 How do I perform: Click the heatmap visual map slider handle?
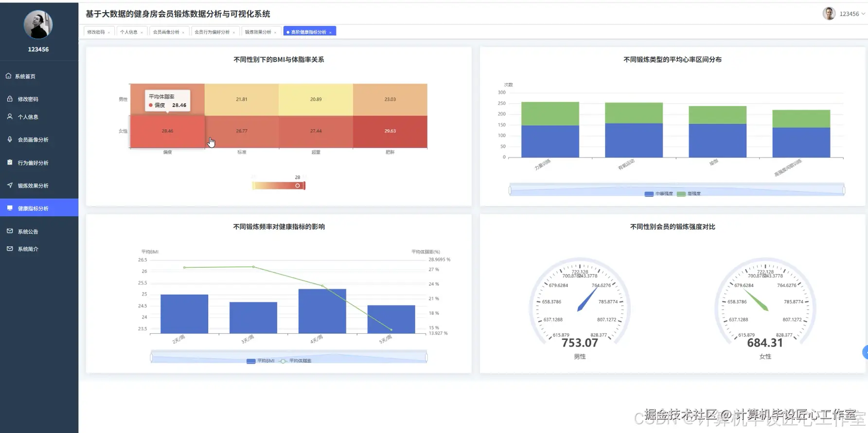(x=298, y=186)
